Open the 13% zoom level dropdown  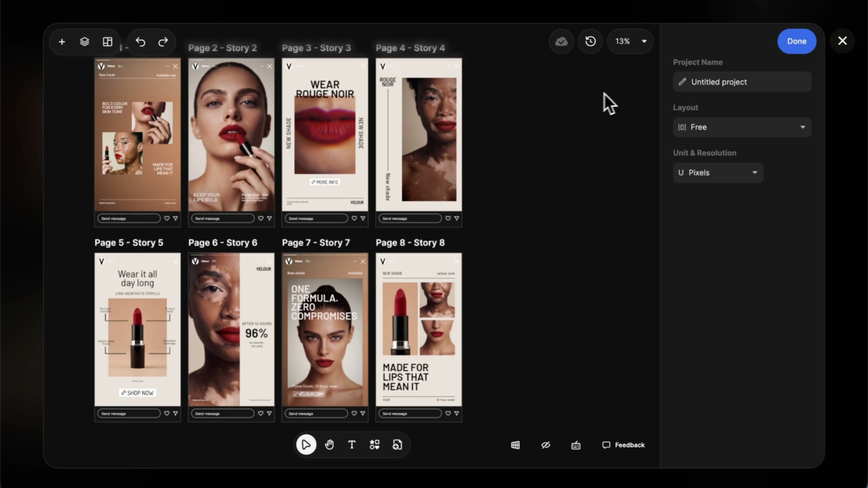(630, 41)
